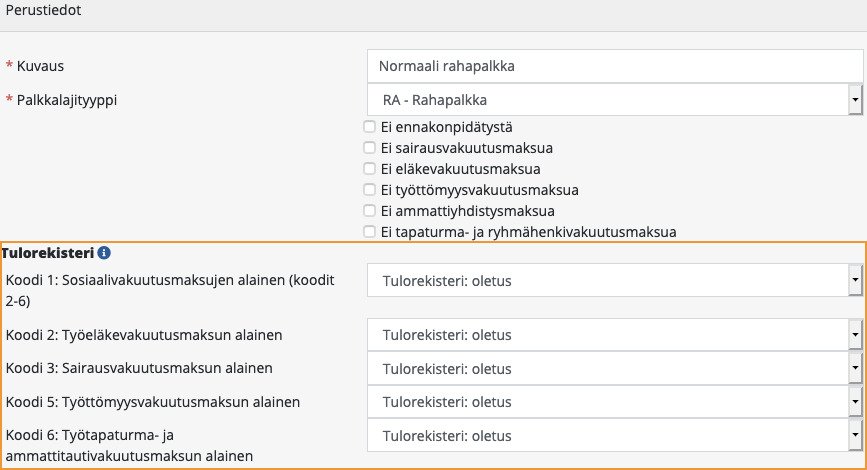
Task: Expand the Koodi 6 Työtapaturma- ja ammattitautivakuutusmaksun dropdown
Action: tap(614, 436)
